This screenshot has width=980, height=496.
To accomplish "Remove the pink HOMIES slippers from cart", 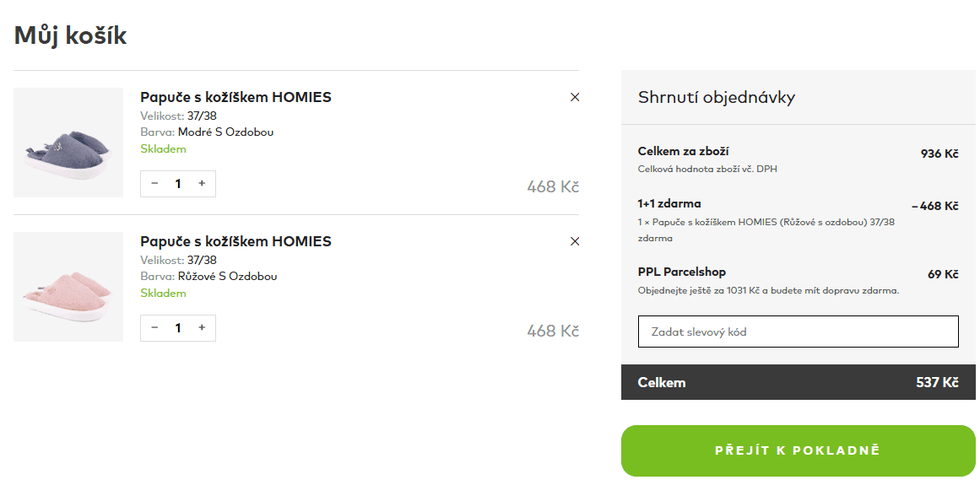I will [575, 241].
